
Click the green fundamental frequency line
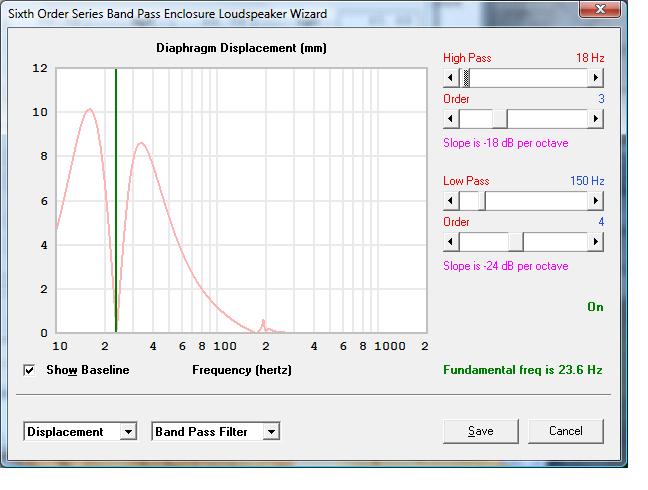pyautogui.click(x=116, y=200)
